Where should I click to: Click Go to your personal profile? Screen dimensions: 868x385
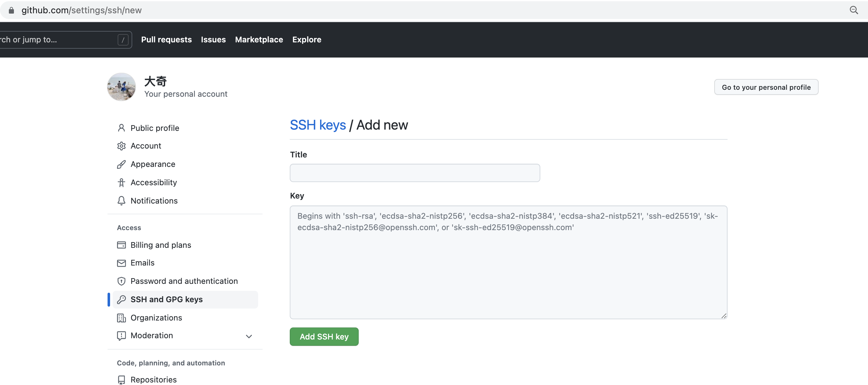pos(766,87)
